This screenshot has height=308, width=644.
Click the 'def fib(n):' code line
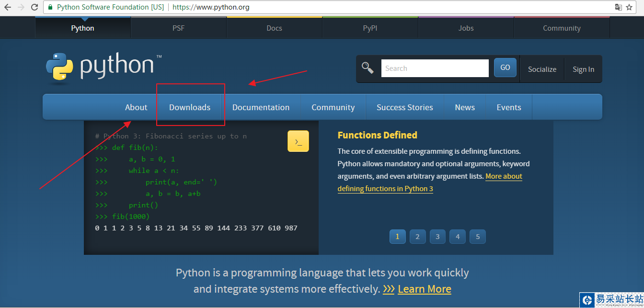pyautogui.click(x=126, y=148)
